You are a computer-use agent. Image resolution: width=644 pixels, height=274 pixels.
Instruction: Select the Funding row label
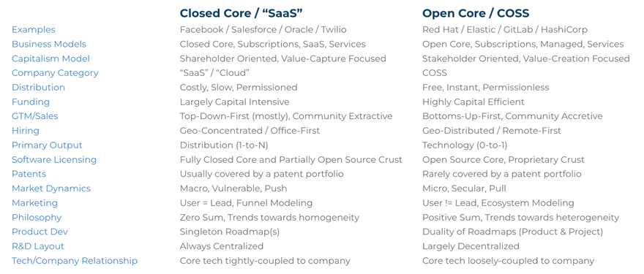pyautogui.click(x=31, y=102)
